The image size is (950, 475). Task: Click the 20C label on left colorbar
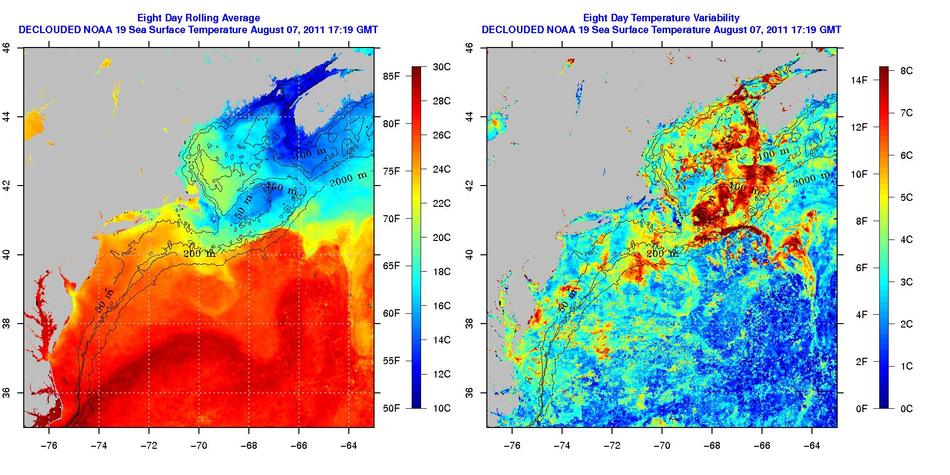[x=443, y=238]
